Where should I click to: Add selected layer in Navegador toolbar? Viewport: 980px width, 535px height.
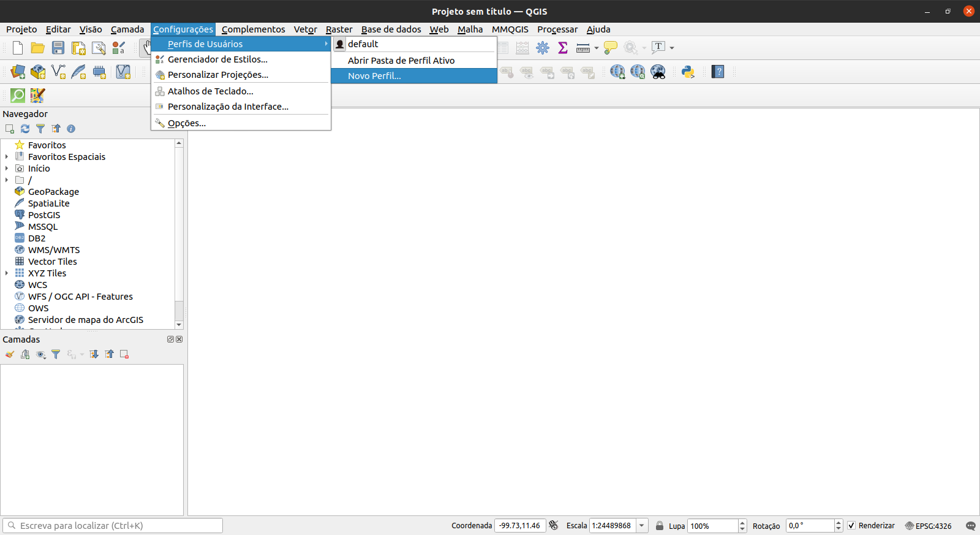pyautogui.click(x=10, y=129)
